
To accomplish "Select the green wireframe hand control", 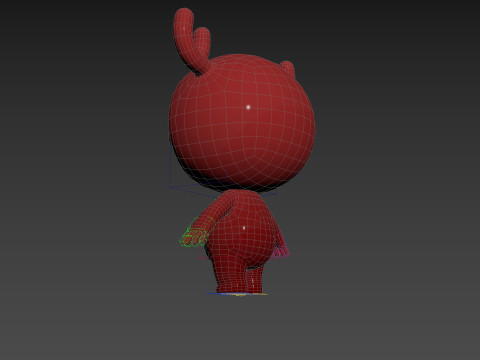I will [x=196, y=232].
